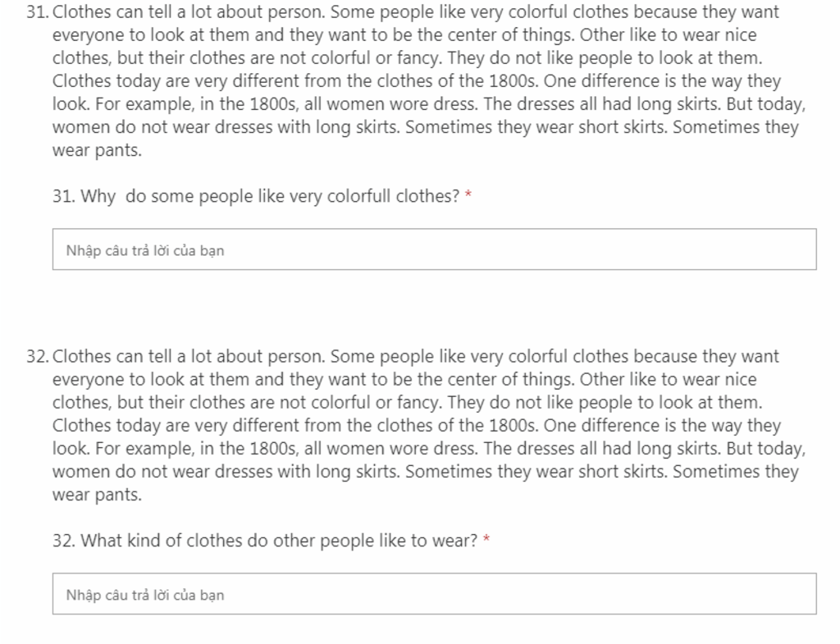The image size is (840, 644).
Task: Click the line starting 'women do not wear dresses' in passage 31
Action: click(x=426, y=127)
